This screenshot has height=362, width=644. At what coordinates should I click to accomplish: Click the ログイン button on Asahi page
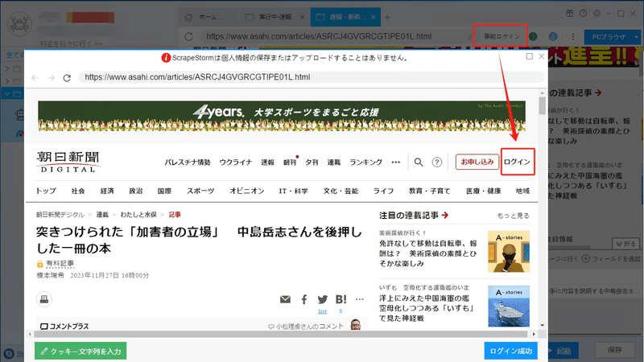point(517,162)
